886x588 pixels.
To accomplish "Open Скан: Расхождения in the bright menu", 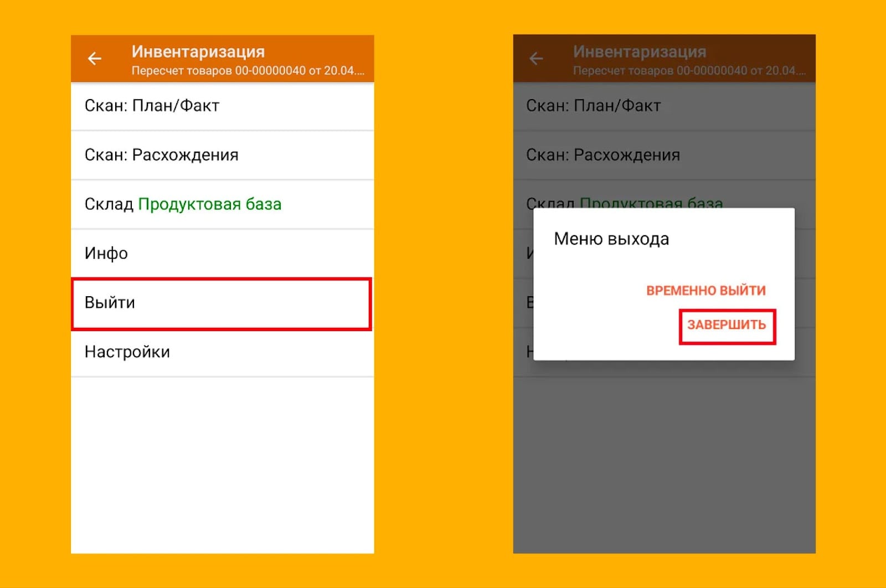I will tap(161, 155).
